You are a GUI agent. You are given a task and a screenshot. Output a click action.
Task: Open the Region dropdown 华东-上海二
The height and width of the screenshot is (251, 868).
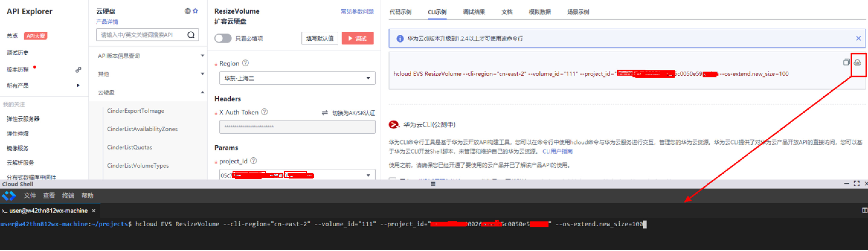tap(297, 78)
